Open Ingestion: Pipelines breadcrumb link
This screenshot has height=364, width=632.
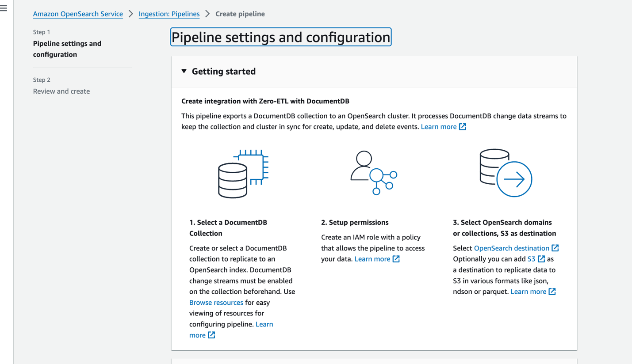tap(169, 14)
